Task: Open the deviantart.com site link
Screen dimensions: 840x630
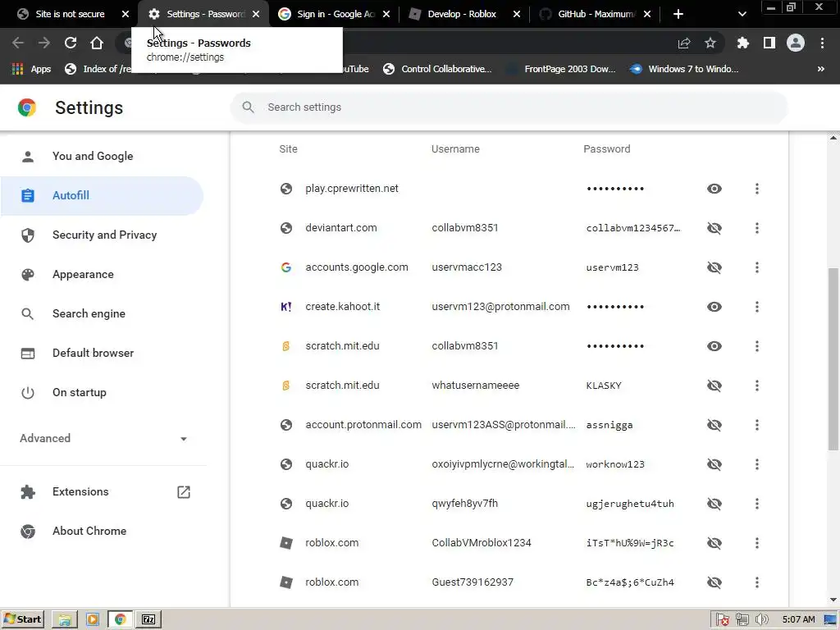Action: click(x=341, y=228)
